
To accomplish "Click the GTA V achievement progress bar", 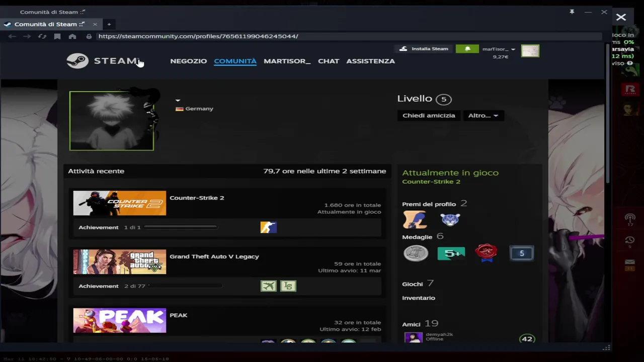I will (x=186, y=286).
